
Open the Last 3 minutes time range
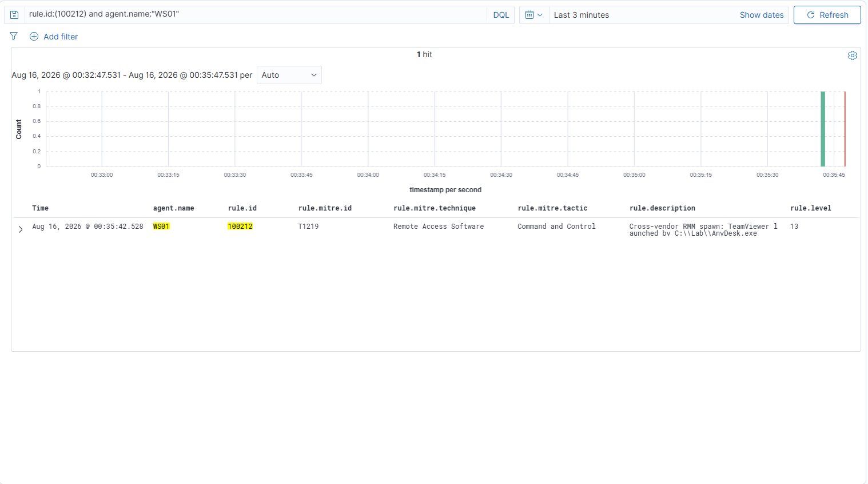(x=582, y=15)
